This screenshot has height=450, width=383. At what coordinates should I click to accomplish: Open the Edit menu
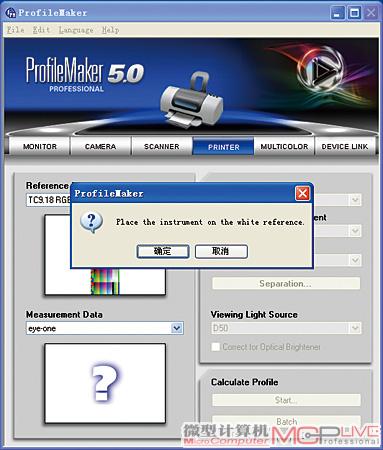[x=41, y=30]
